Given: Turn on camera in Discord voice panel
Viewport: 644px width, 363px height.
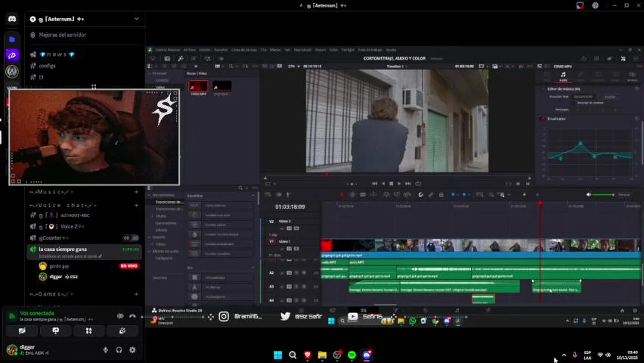Looking at the screenshot, I should click(22, 331).
